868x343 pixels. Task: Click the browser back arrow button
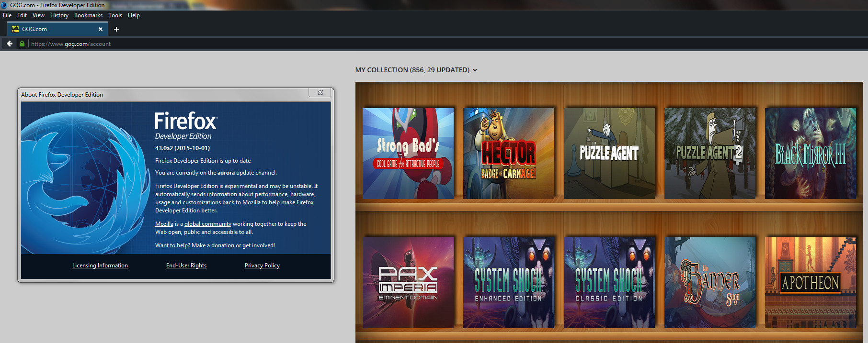click(10, 44)
